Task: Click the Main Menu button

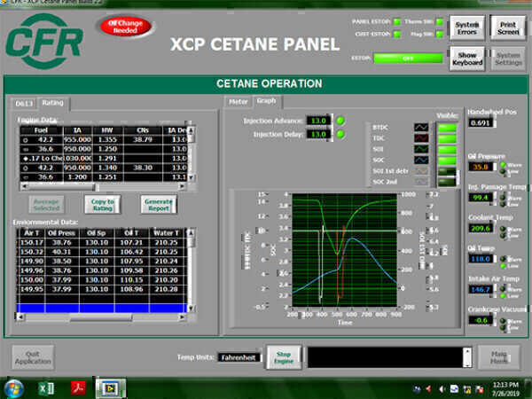Action: tap(498, 357)
